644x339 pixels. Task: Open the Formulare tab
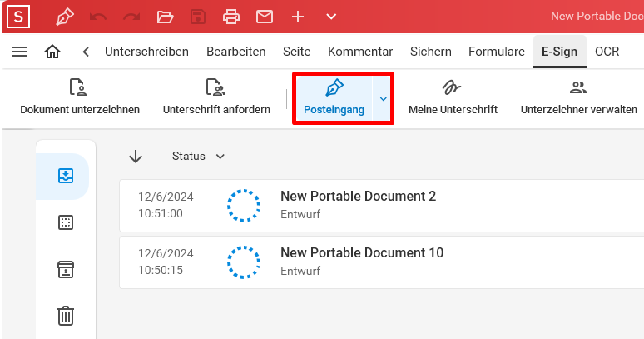tap(497, 52)
